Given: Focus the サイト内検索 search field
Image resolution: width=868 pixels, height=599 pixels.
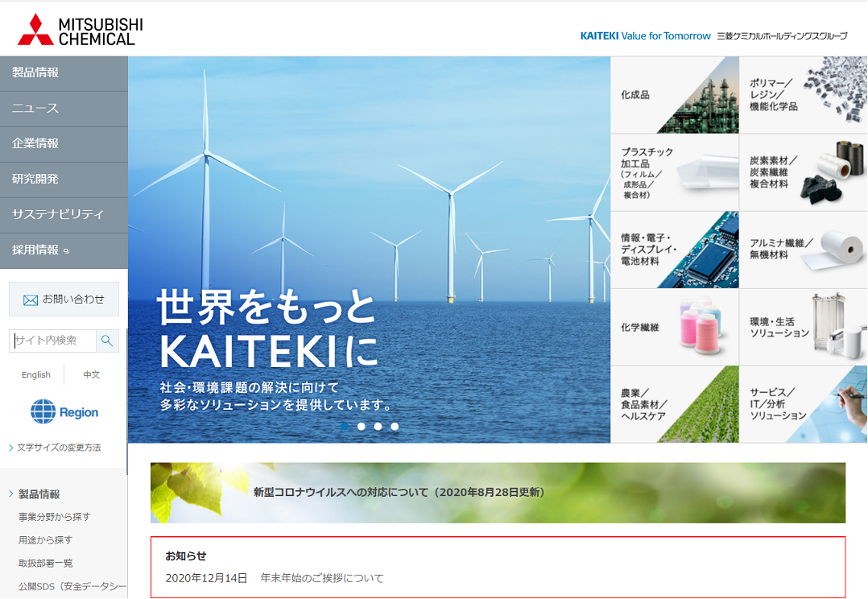Looking at the screenshot, I should (52, 341).
